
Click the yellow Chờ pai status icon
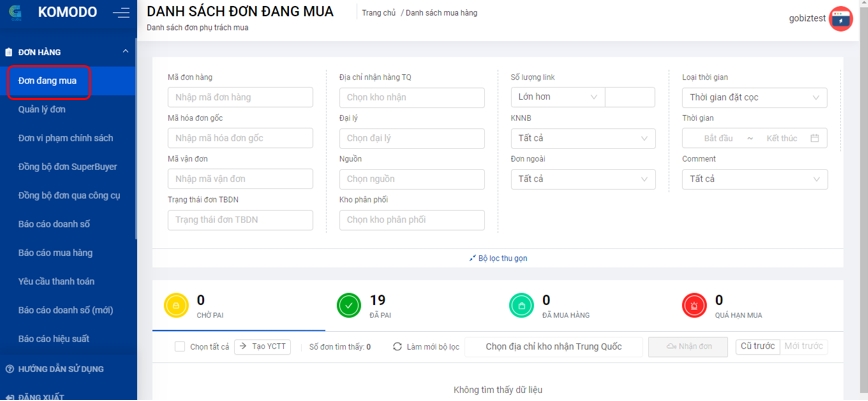[177, 306]
